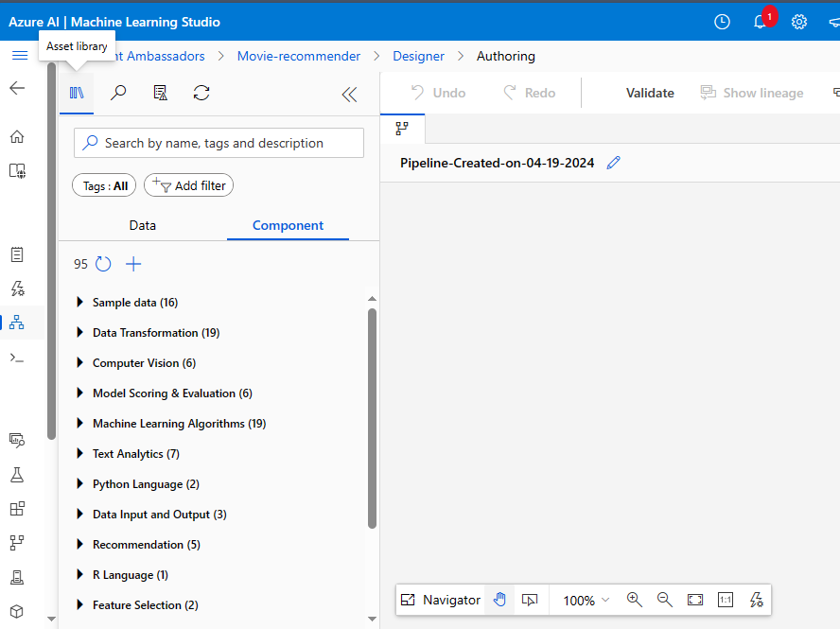Open the Jobs flask sidebar icon
This screenshot has height=629, width=840.
point(17,475)
